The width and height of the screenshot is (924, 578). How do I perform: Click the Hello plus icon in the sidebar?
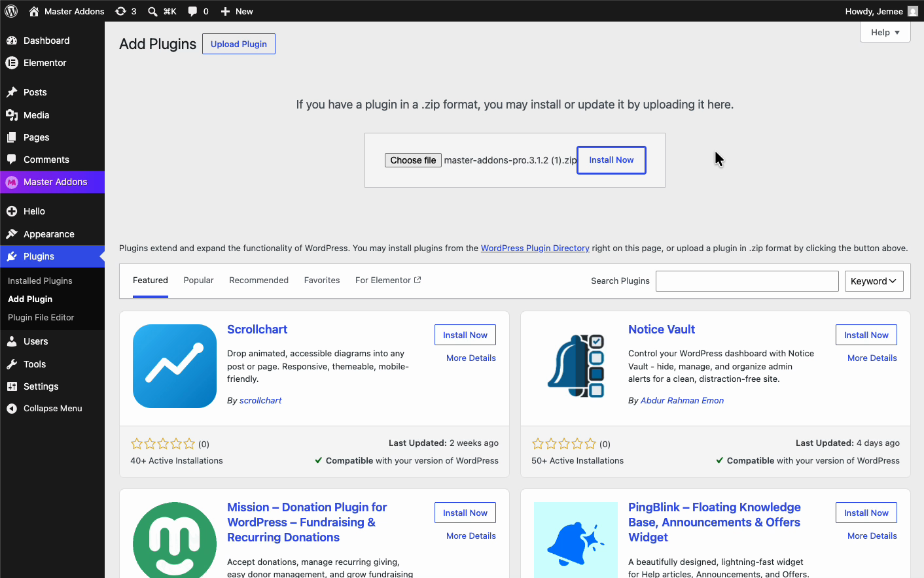(12, 211)
